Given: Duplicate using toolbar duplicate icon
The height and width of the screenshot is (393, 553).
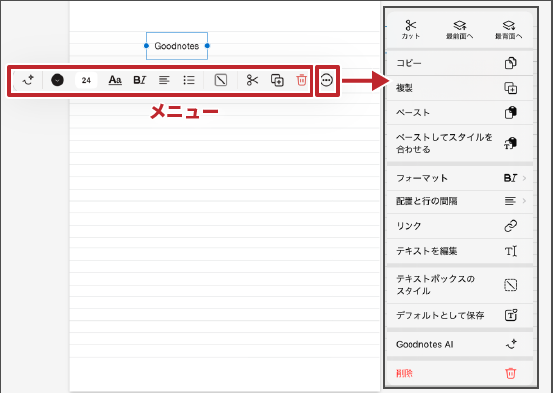Looking at the screenshot, I should (277, 80).
